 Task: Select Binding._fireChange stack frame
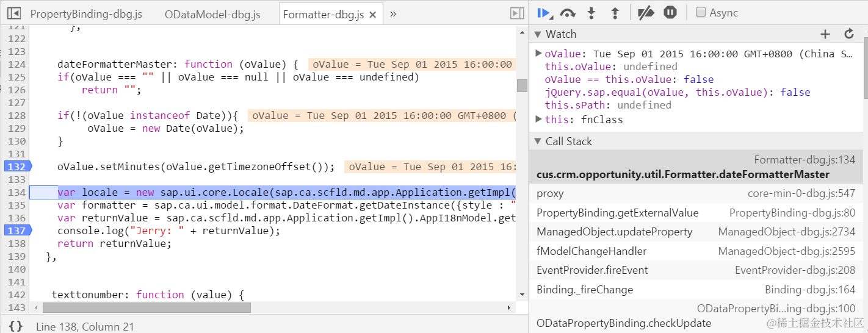tap(696, 290)
